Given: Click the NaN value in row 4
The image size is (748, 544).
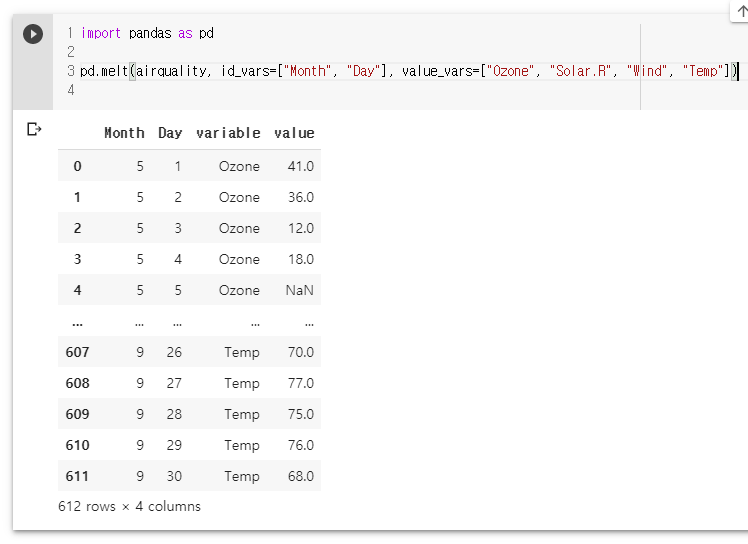Looking at the screenshot, I should [x=300, y=290].
